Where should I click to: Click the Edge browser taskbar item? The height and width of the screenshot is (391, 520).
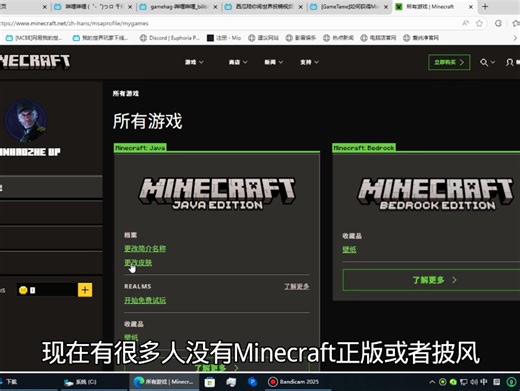click(x=163, y=382)
